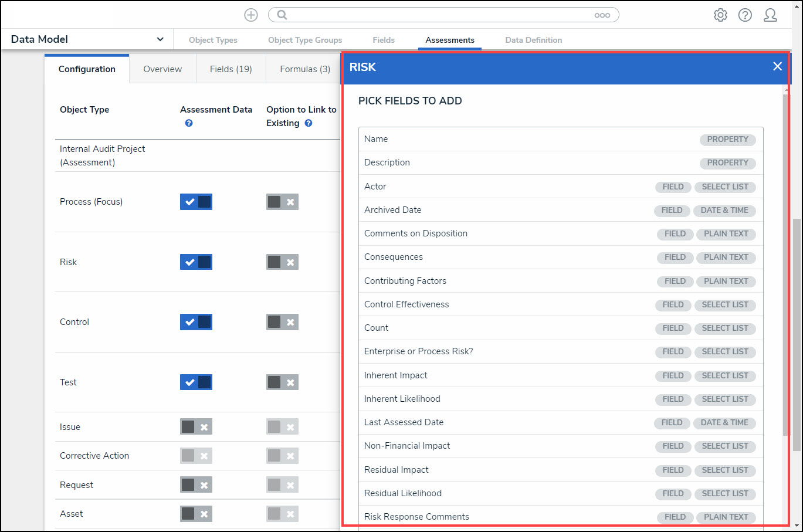Click the RISK panel vertical scrollbar
Image resolution: width=803 pixels, height=532 pixels.
(785, 264)
